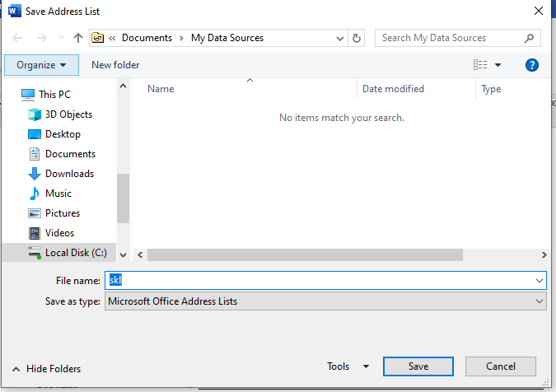Sort by the Date modified column header

(x=393, y=89)
